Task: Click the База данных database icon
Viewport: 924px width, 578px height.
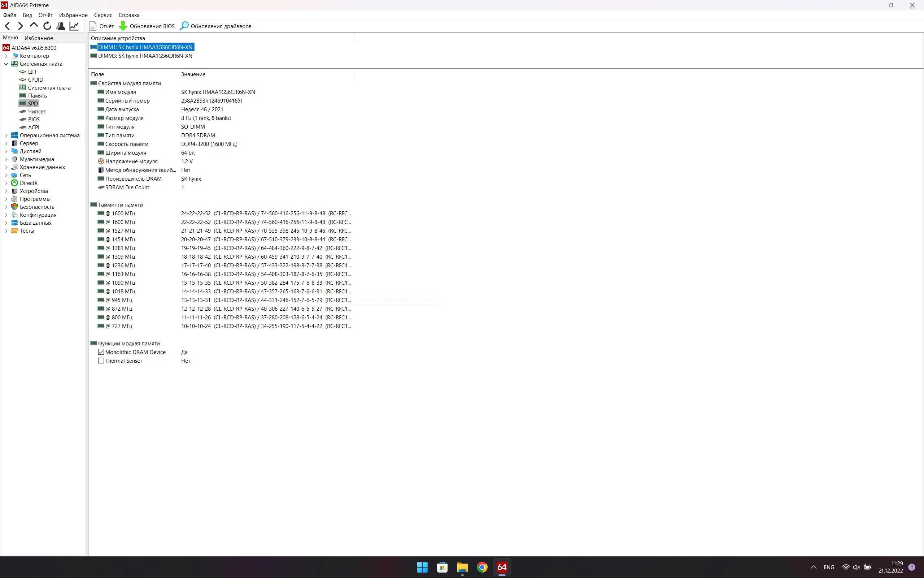Action: tap(14, 223)
